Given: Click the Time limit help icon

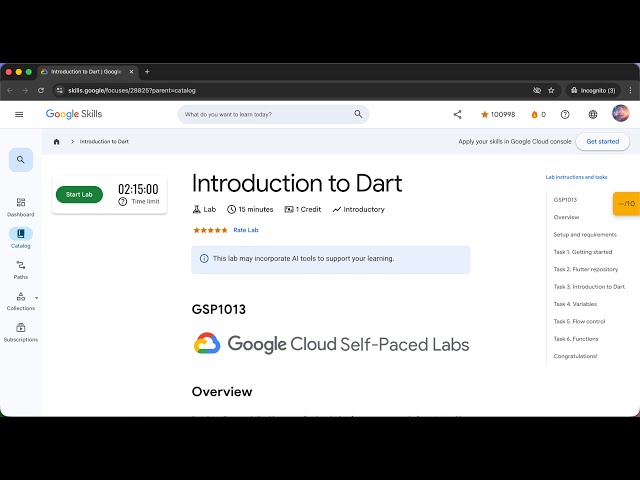Looking at the screenshot, I should coord(122,202).
